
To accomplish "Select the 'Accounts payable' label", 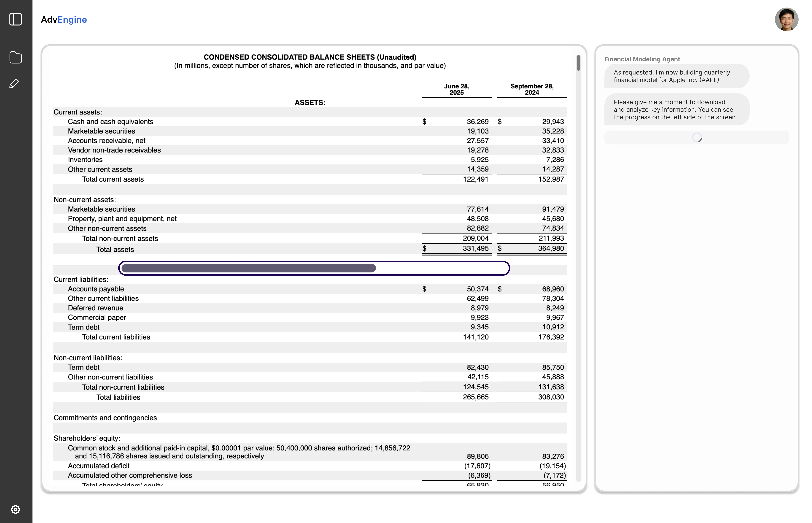I will pyautogui.click(x=96, y=289).
